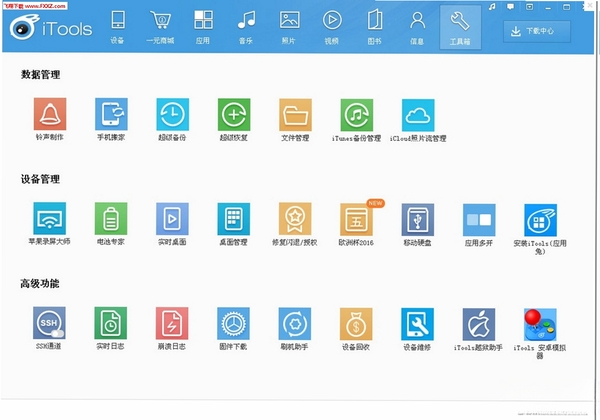
Task: Launch iTools越狱助手 jailbreak helper
Action: click(x=479, y=324)
